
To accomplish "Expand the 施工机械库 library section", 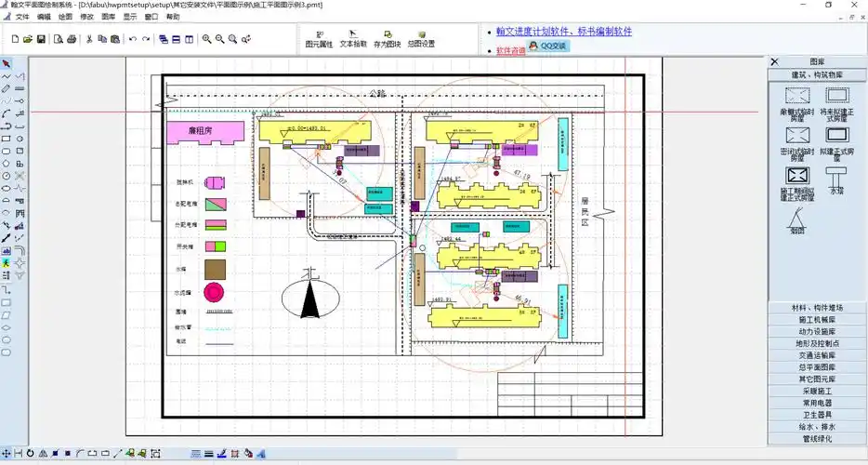I will click(817, 320).
